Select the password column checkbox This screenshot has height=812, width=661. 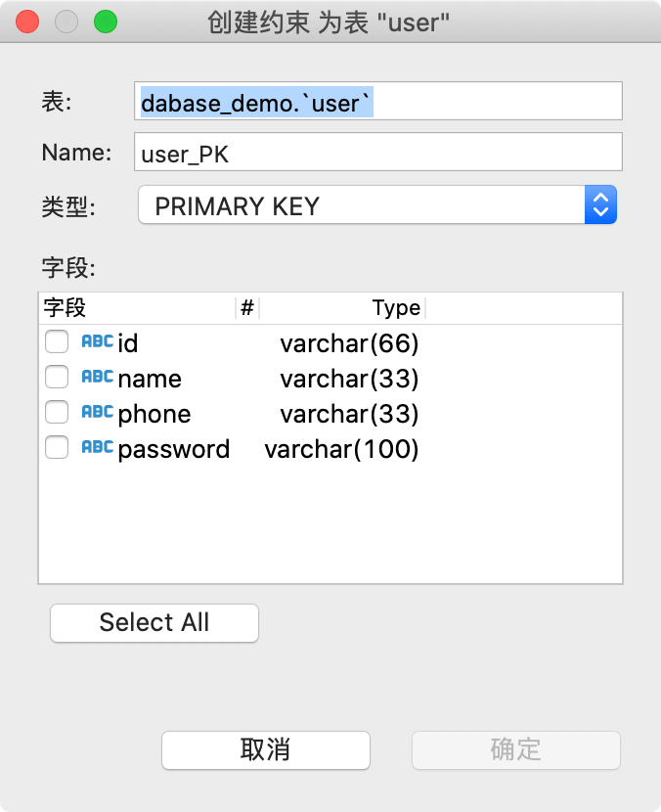tap(57, 448)
